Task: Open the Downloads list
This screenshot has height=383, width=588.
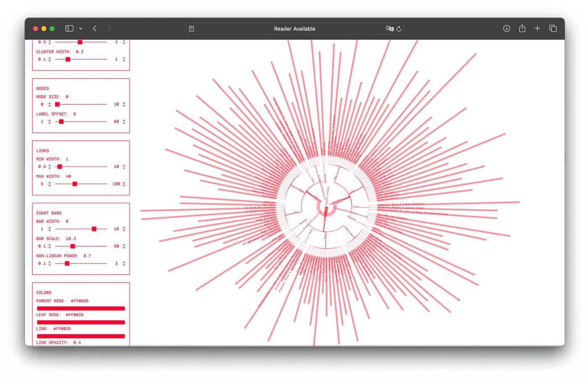Action: 507,28
